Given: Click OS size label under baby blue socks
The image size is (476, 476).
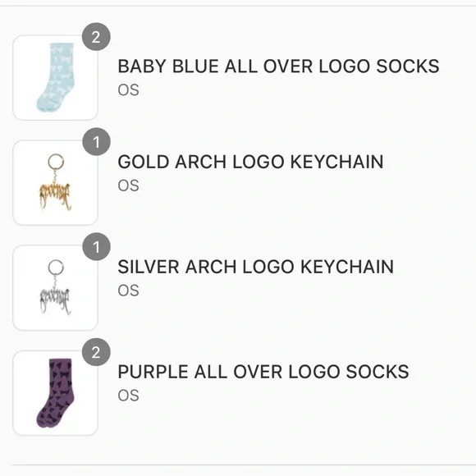Looking at the screenshot, I should point(128,90).
